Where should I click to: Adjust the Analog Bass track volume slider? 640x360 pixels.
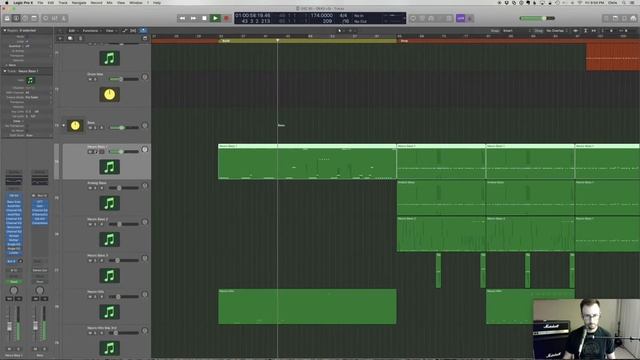[123, 188]
